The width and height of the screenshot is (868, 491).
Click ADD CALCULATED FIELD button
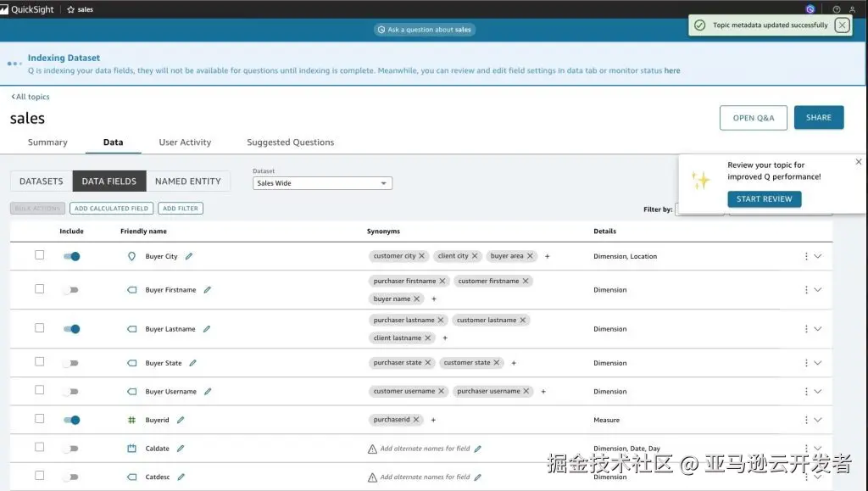click(x=111, y=208)
